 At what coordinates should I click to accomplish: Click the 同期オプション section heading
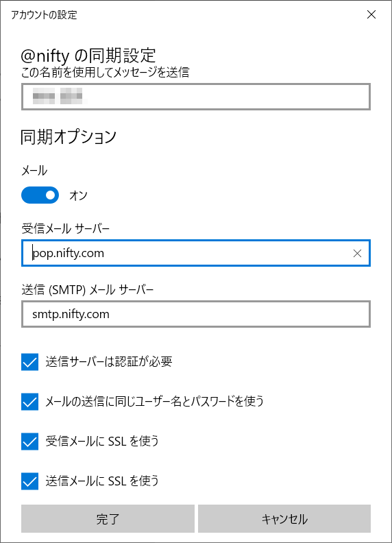69,136
